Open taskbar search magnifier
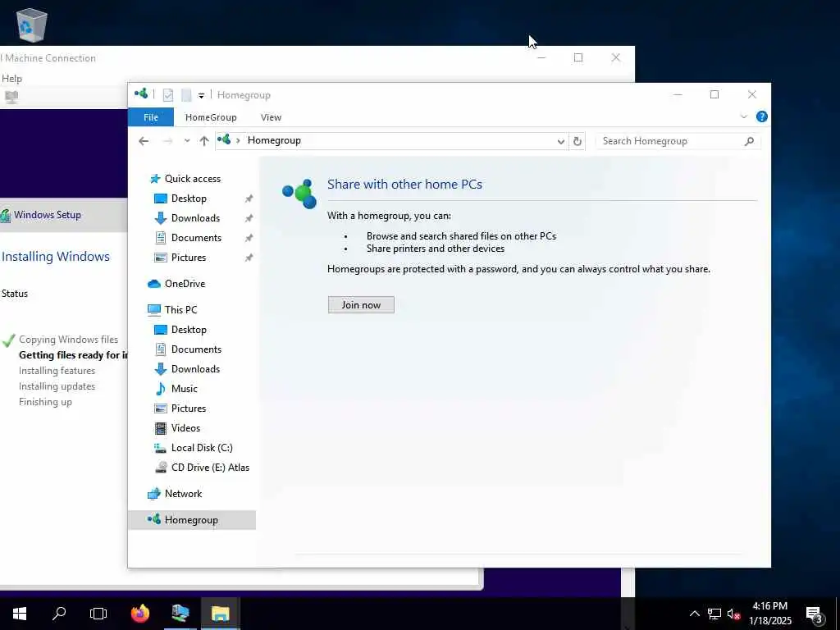Image resolution: width=840 pixels, height=630 pixels. click(x=59, y=614)
